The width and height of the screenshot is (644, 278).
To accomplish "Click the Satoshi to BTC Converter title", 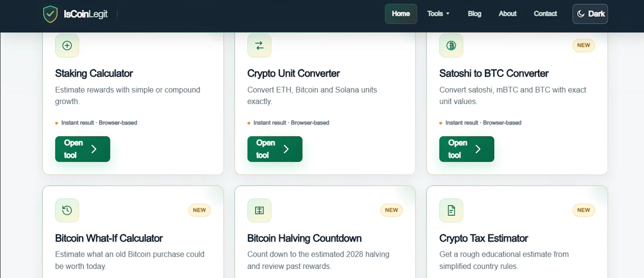I will click(x=494, y=74).
